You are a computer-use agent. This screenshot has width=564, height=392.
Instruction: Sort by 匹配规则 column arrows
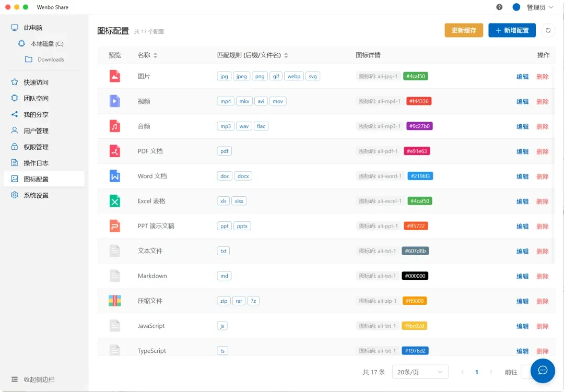(x=286, y=55)
